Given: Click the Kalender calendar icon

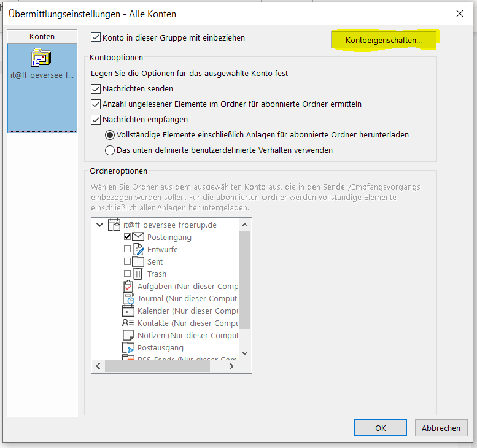Looking at the screenshot, I should tap(128, 311).
